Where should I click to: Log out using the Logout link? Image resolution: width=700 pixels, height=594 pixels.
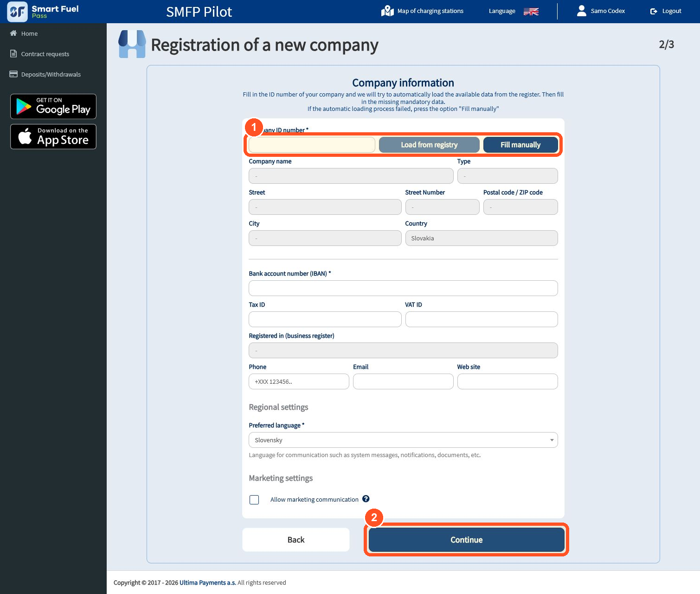pos(671,11)
